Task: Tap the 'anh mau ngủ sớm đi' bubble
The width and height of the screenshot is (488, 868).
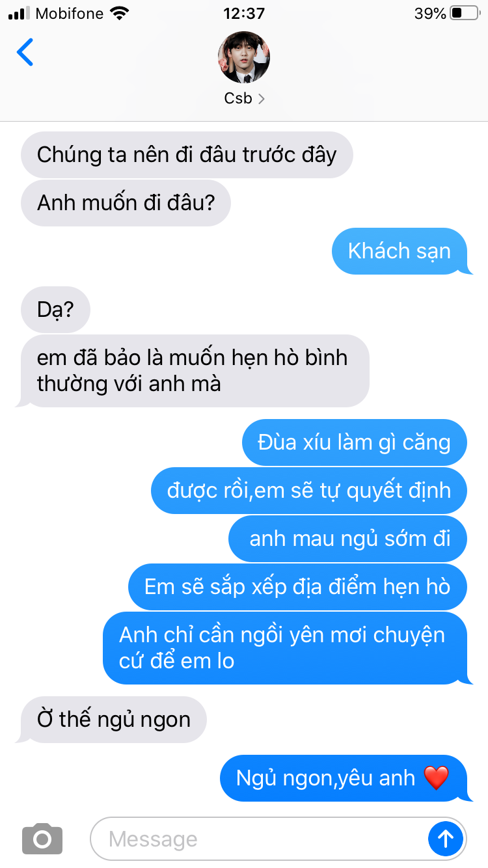Action: point(348,539)
